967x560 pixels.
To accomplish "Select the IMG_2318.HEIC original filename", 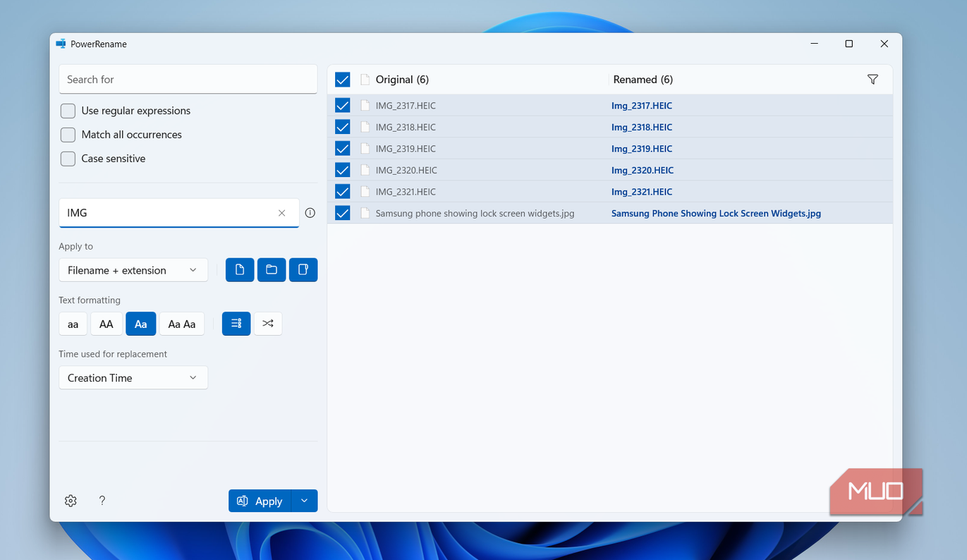I will pyautogui.click(x=406, y=128).
